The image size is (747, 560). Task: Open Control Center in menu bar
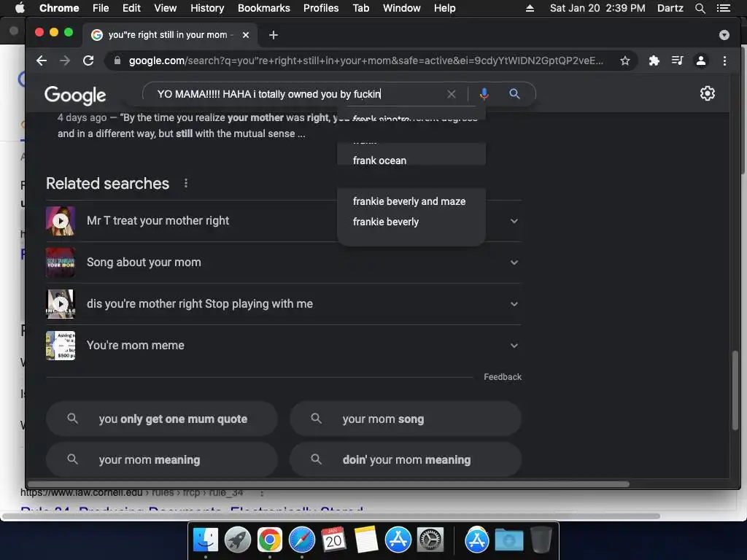click(x=723, y=8)
